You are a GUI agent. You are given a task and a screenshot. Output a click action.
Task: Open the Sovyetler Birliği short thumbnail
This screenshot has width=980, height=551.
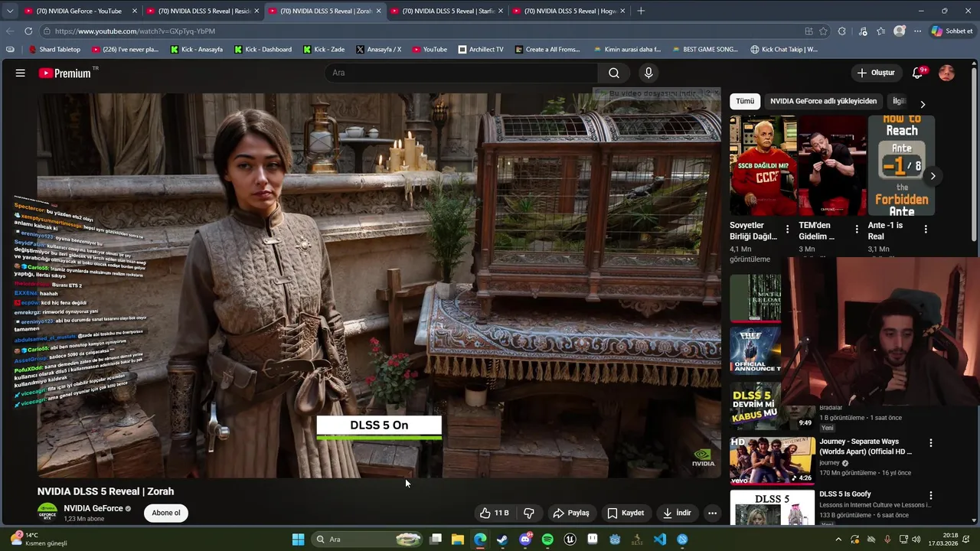tap(763, 165)
